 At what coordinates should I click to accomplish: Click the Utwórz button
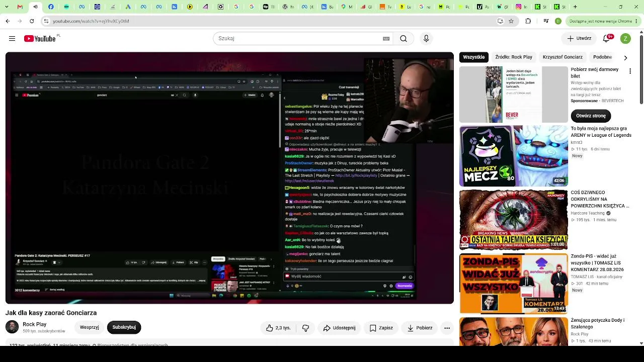pos(579,39)
